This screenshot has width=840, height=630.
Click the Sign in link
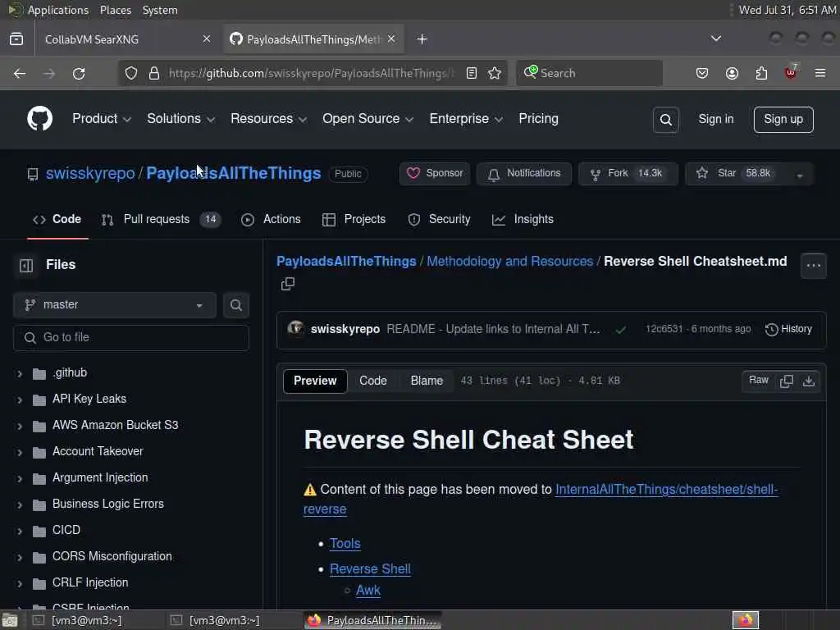(x=715, y=120)
